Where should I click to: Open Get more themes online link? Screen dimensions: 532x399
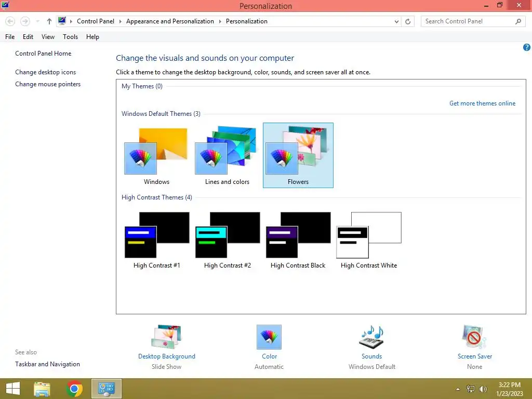(482, 103)
